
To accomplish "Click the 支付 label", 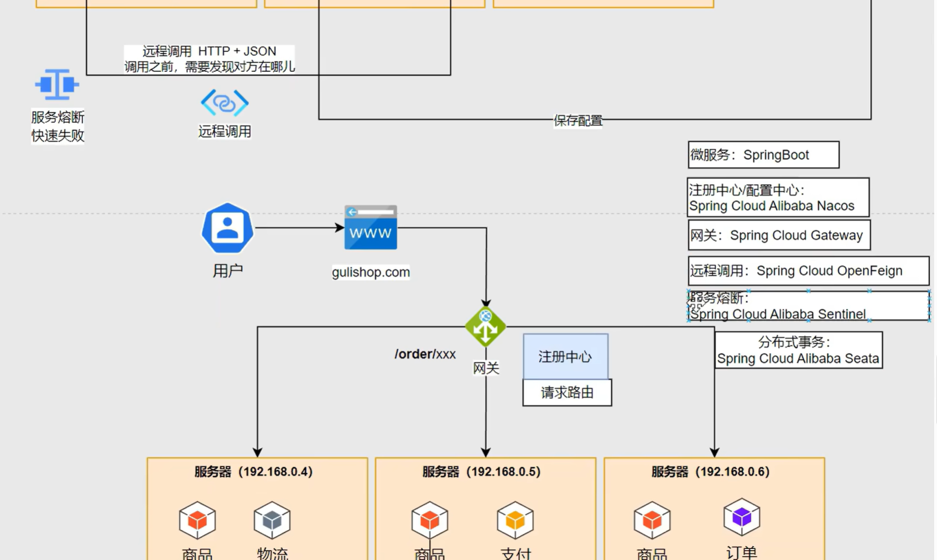I will pos(516,553).
